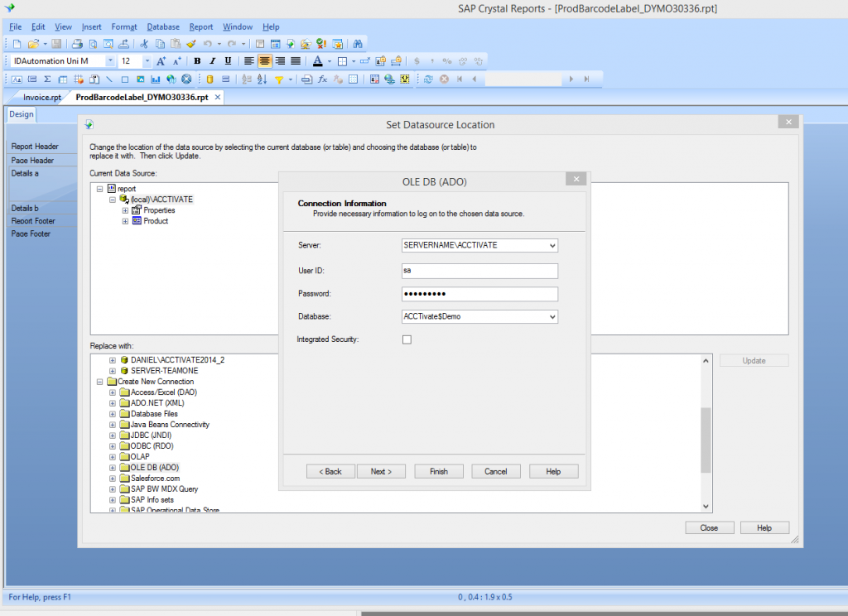This screenshot has height=616, width=848.
Task: Select the SERVER-TEAMONE connection
Action: coord(165,371)
